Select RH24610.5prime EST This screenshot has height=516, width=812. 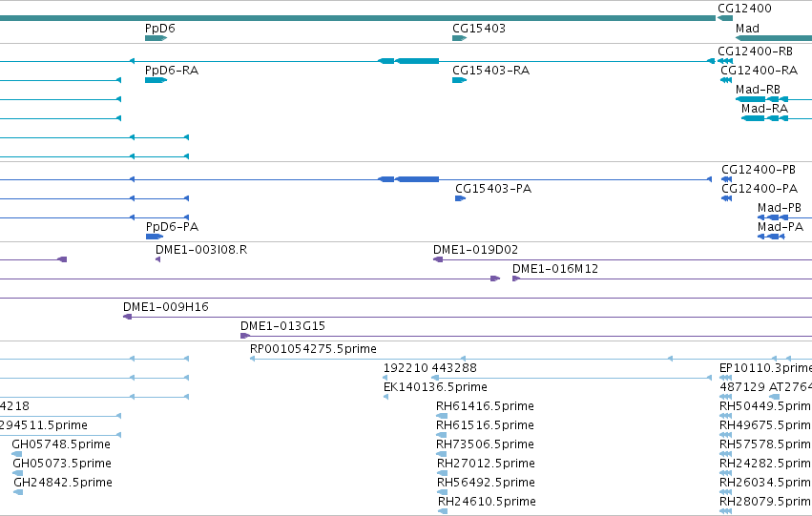pyautogui.click(x=443, y=511)
